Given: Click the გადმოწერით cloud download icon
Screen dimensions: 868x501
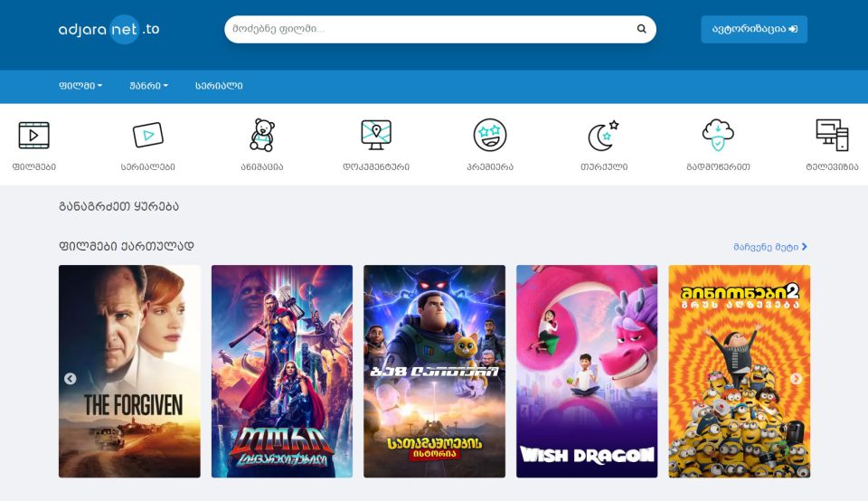Looking at the screenshot, I should pyautogui.click(x=718, y=136).
